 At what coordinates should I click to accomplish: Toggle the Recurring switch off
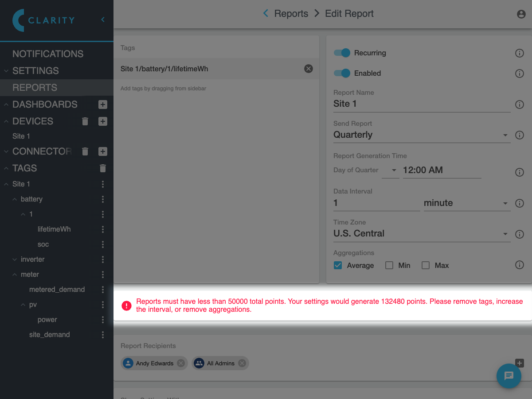point(342,53)
